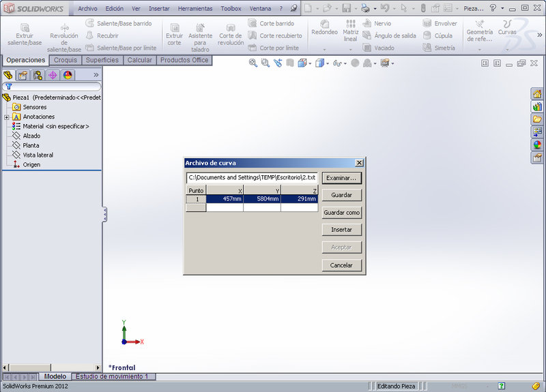The height and width of the screenshot is (392, 546).
Task: Switch to Productos Office tab
Action: pos(184,60)
